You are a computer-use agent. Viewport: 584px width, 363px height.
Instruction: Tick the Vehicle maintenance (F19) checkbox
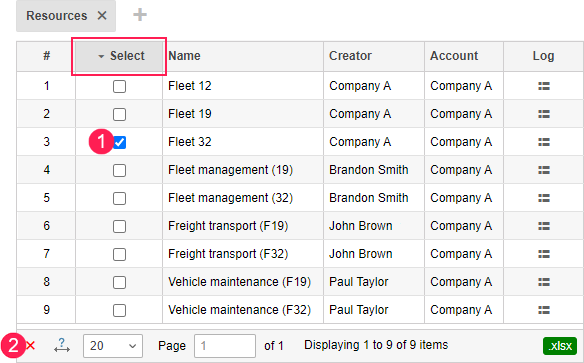coord(120,282)
